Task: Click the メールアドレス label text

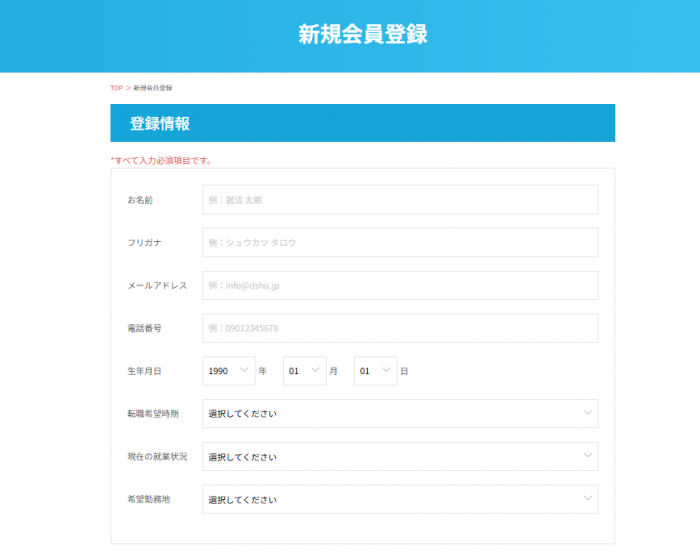Action: (157, 286)
